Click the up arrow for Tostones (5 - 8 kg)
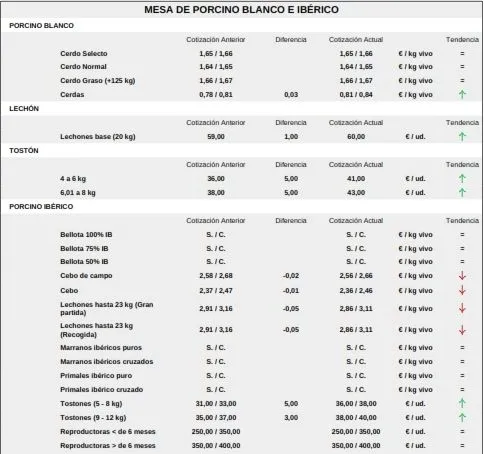The width and height of the screenshot is (484, 454). tap(462, 403)
